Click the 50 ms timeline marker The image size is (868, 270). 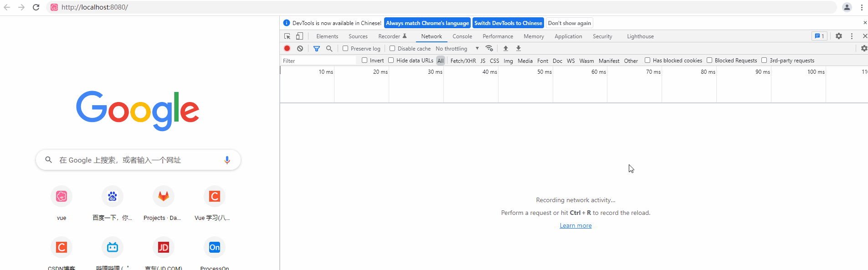coord(544,72)
